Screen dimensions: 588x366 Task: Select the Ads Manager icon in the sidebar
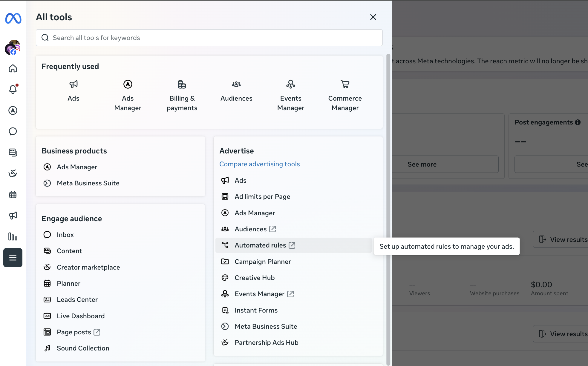[13, 110]
